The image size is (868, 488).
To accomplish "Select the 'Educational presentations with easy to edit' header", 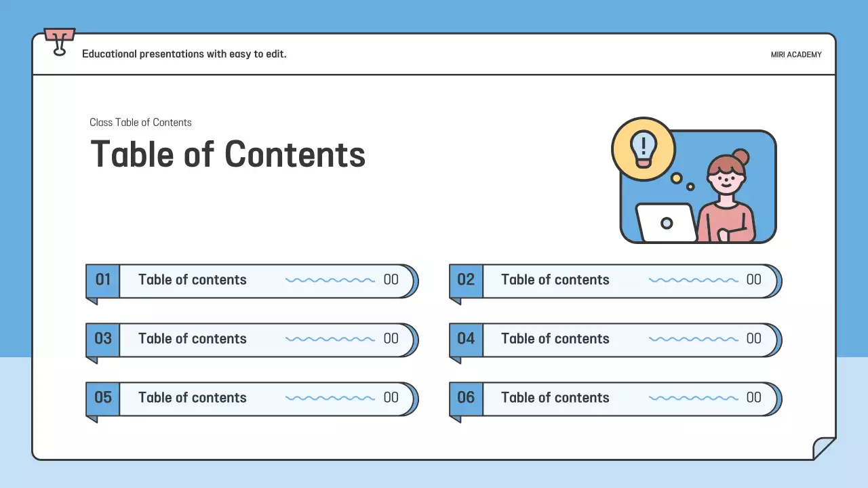I will (184, 54).
